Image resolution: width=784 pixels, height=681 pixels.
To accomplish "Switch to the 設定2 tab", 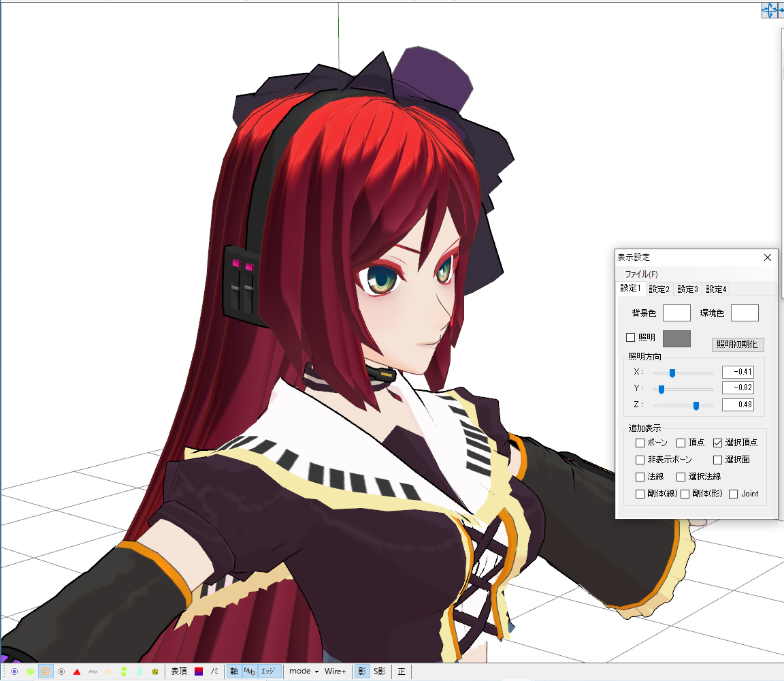I will pyautogui.click(x=659, y=289).
